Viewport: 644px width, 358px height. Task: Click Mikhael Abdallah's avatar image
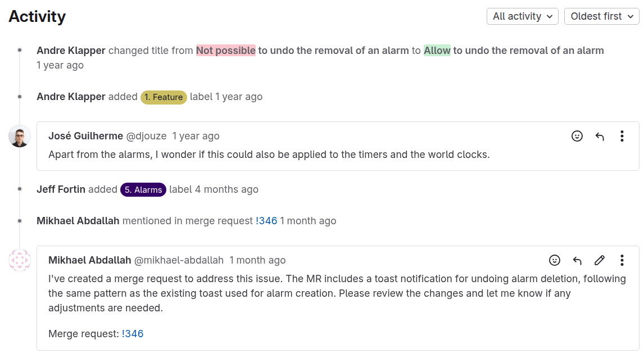pyautogui.click(x=19, y=260)
